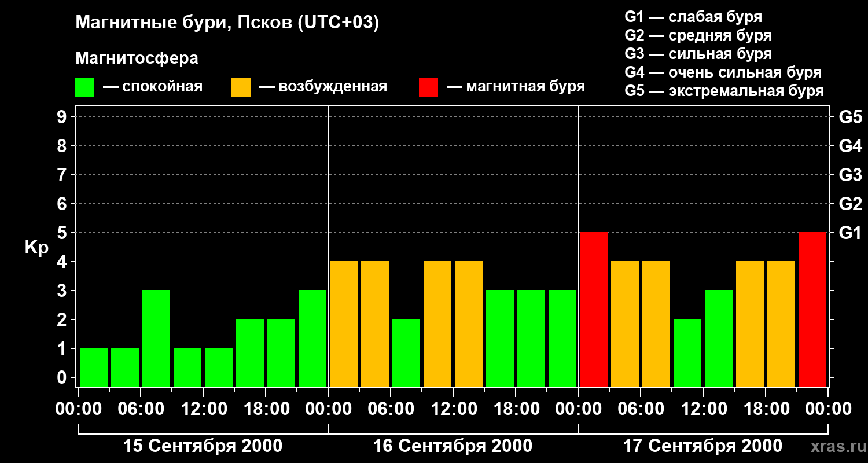Click the 'Магнитосфера' heading
Viewport: 868px width, 463px height.
(x=137, y=58)
